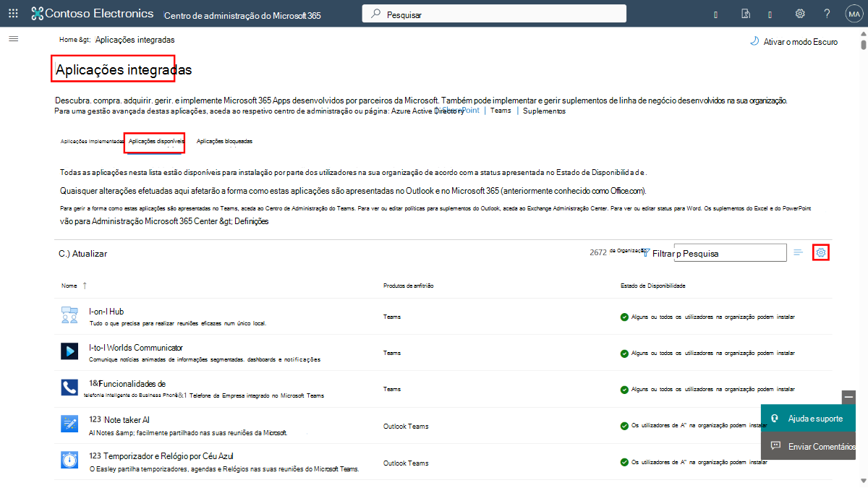Viewport: 868px width, 488px height.
Task: Open the app launcher waffle icon
Action: (13, 13)
